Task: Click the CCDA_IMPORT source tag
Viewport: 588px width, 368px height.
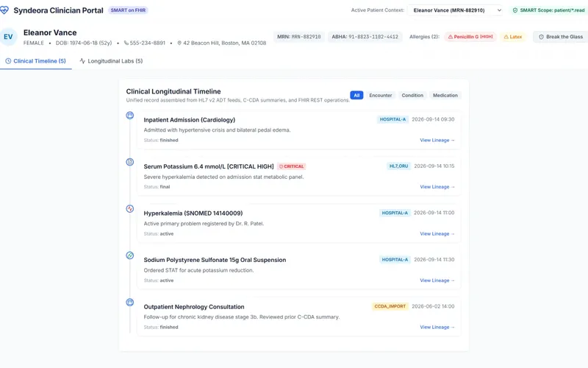Action: point(390,306)
